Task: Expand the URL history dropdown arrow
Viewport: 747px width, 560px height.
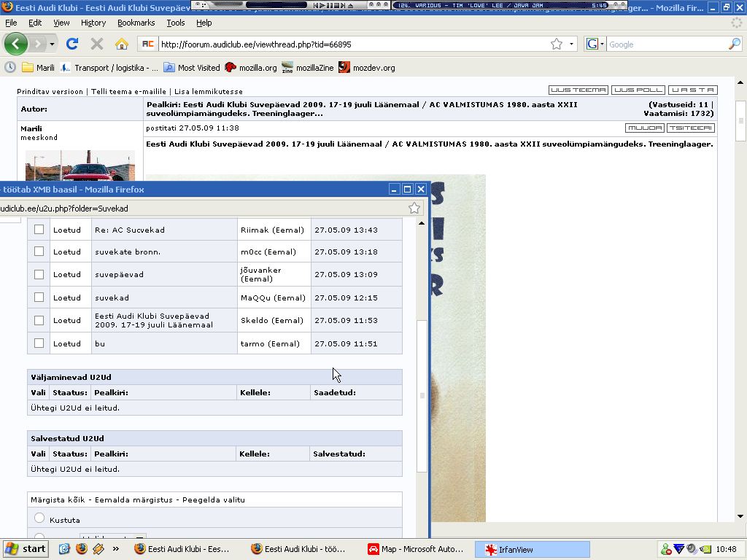Action: point(572,44)
